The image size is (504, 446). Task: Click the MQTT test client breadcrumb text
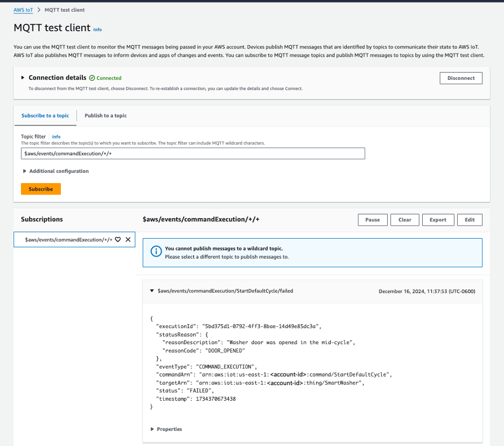click(x=65, y=10)
